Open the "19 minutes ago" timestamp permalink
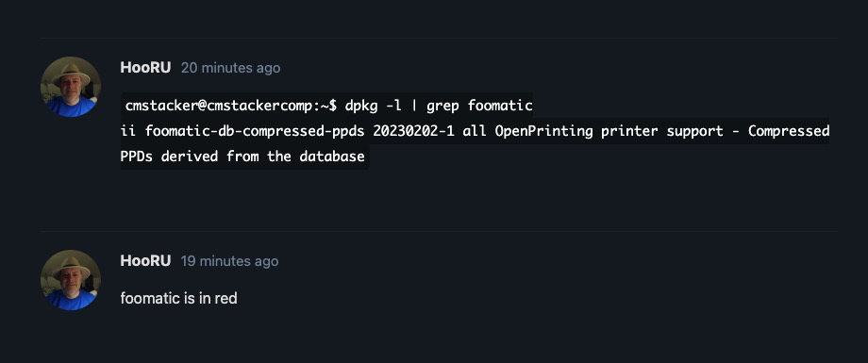The height and width of the screenshot is (363, 868). pos(229,261)
